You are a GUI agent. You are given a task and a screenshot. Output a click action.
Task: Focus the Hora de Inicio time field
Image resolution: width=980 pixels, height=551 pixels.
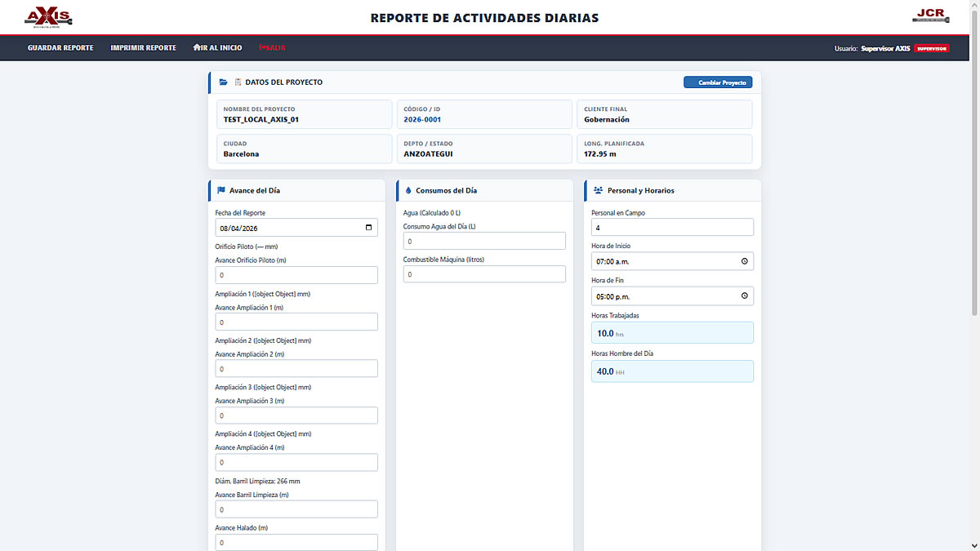pos(672,261)
